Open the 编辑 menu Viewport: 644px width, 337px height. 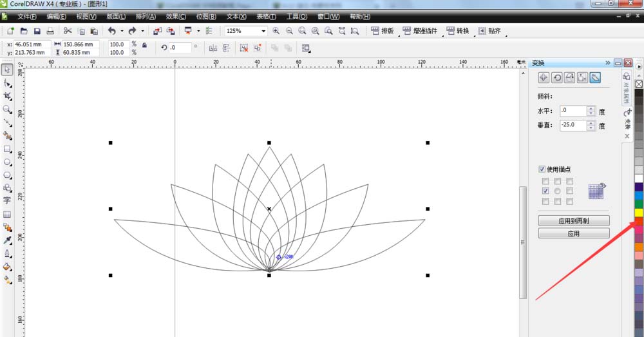[56, 17]
